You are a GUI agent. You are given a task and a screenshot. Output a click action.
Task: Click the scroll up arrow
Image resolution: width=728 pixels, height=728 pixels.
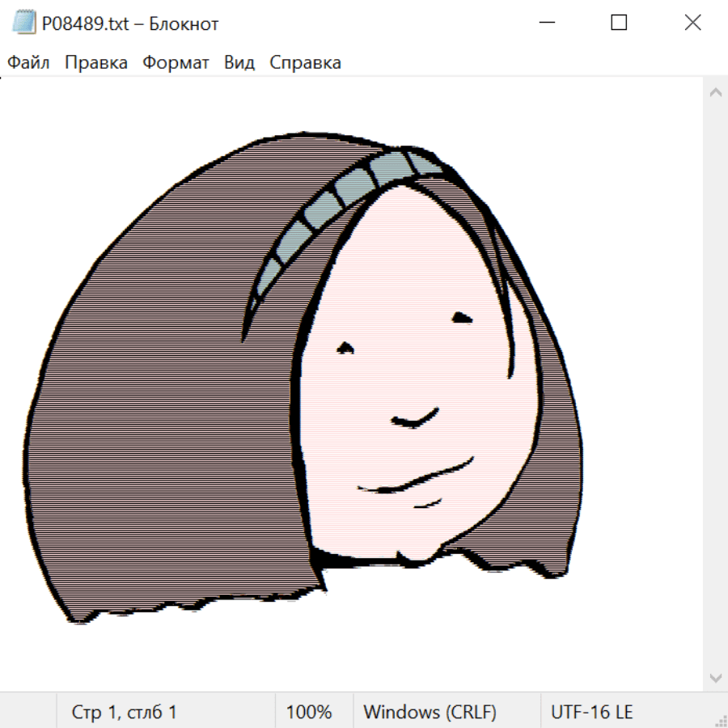715,93
